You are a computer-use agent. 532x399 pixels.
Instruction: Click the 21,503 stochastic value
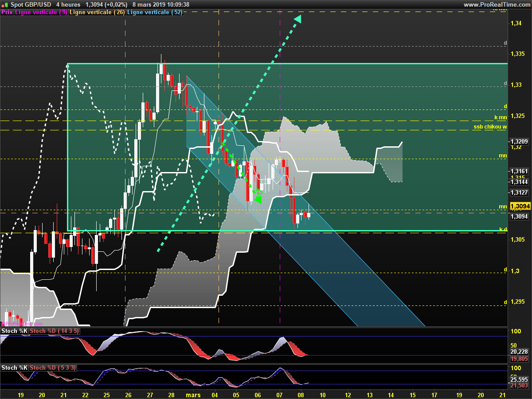pyautogui.click(x=519, y=386)
